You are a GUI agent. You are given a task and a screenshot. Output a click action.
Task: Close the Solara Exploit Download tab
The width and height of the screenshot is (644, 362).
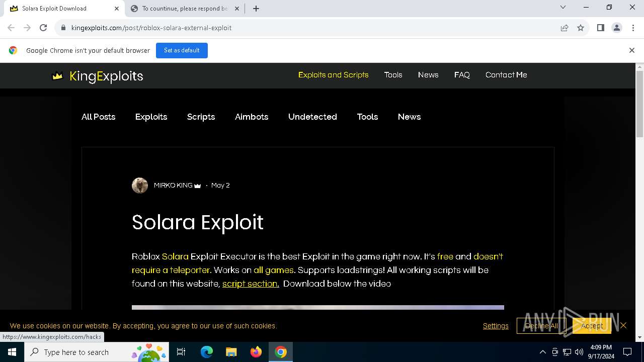click(x=117, y=9)
